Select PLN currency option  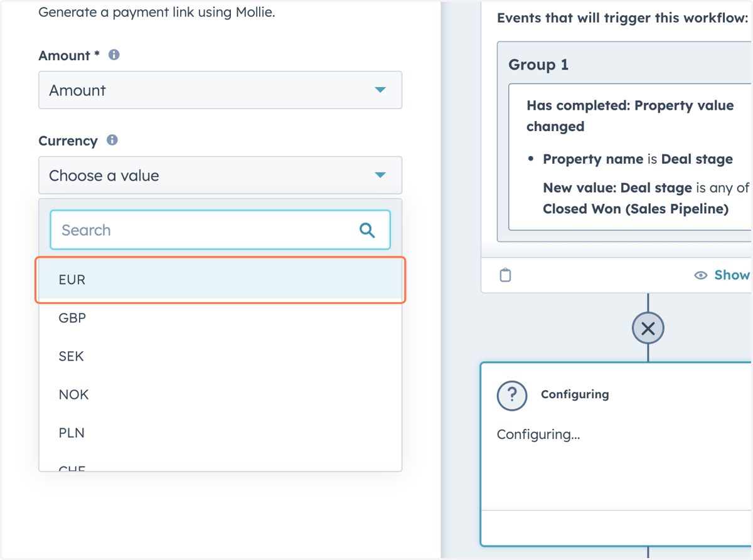coord(220,433)
